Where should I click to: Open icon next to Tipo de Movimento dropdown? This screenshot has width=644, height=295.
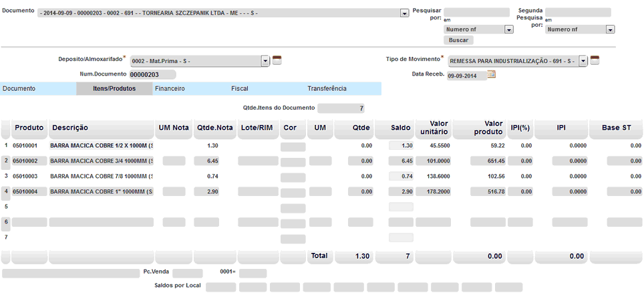595,60
